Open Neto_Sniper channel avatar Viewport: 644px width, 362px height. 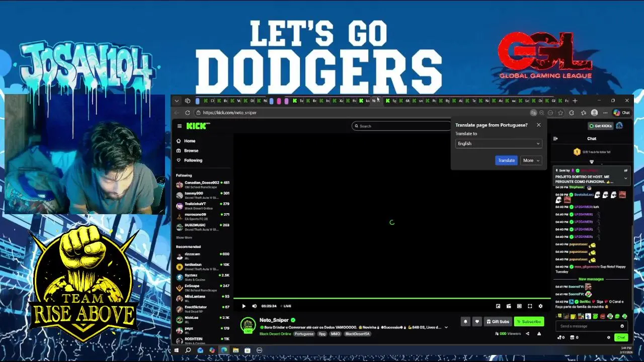[x=248, y=325]
